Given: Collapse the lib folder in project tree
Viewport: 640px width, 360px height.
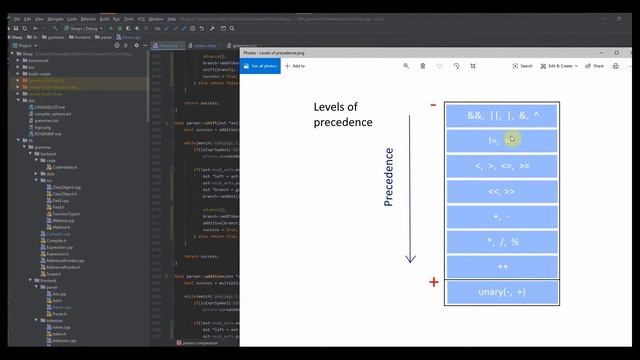Looking at the screenshot, I should 18,140.
